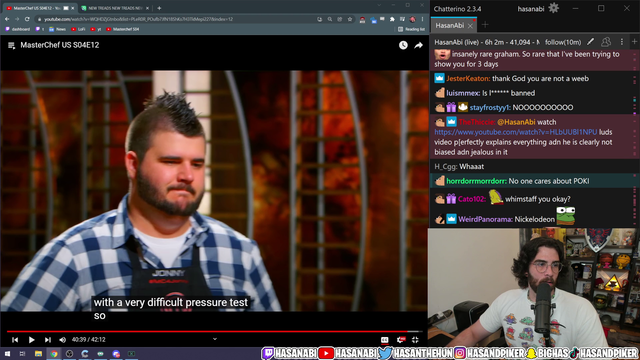
Task: Open File Explorer from the taskbar
Action: coord(38,354)
